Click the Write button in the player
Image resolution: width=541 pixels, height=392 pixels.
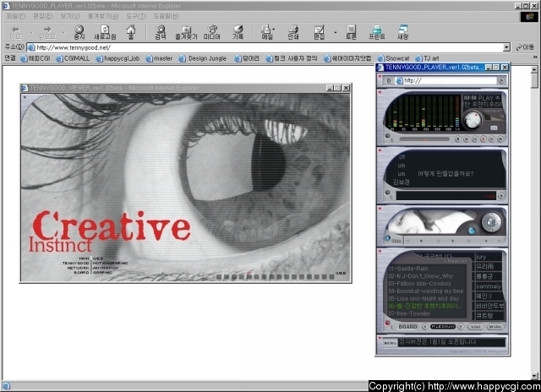pyautogui.click(x=495, y=326)
